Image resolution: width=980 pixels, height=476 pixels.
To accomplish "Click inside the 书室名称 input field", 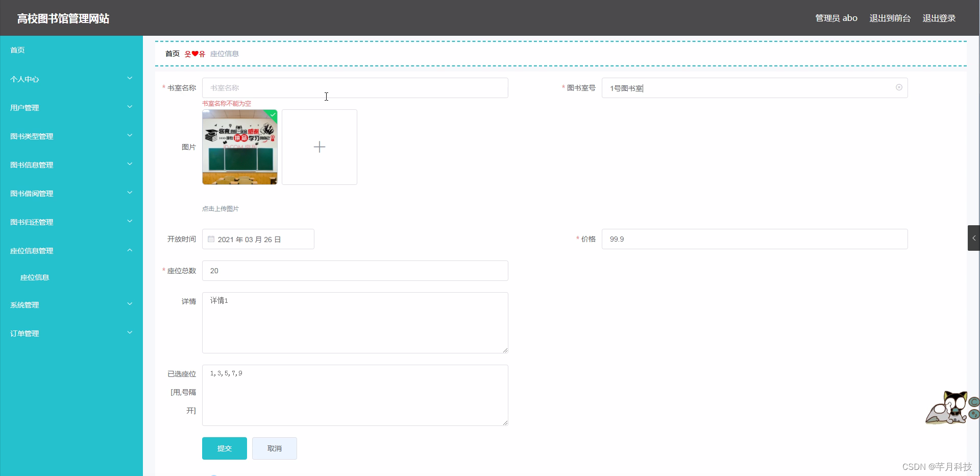I will click(x=355, y=87).
